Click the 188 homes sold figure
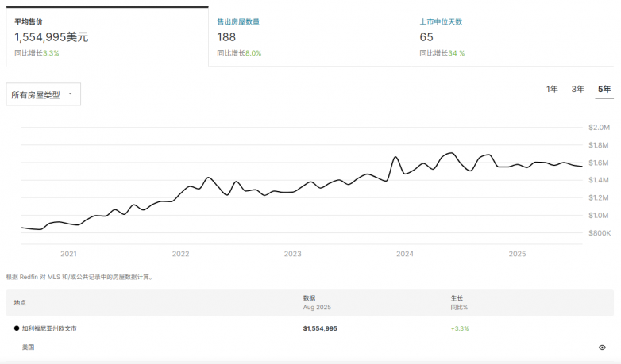This screenshot has width=621, height=364. [227, 37]
